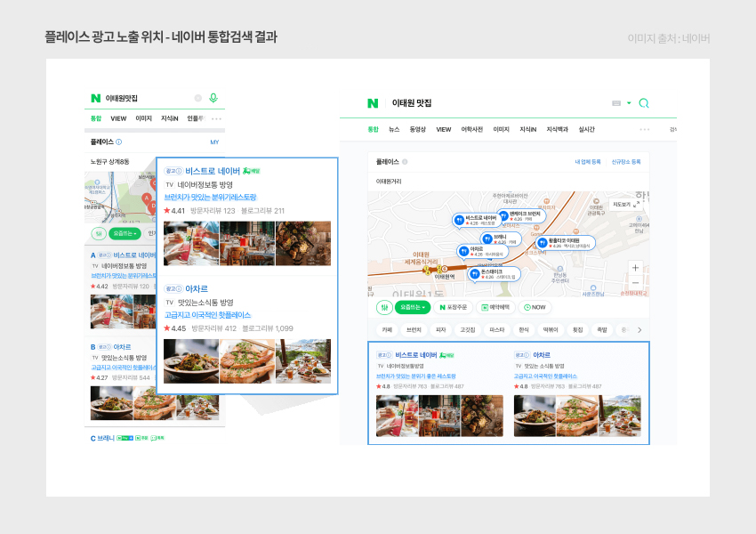Screen dimensions: 756x534
Task: Select the 피자 category chip
Action: point(440,330)
